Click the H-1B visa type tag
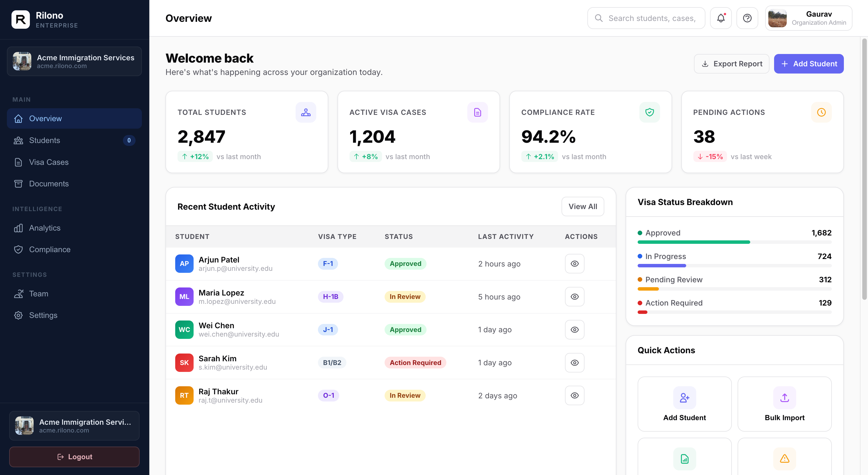The height and width of the screenshot is (475, 868). (331, 297)
